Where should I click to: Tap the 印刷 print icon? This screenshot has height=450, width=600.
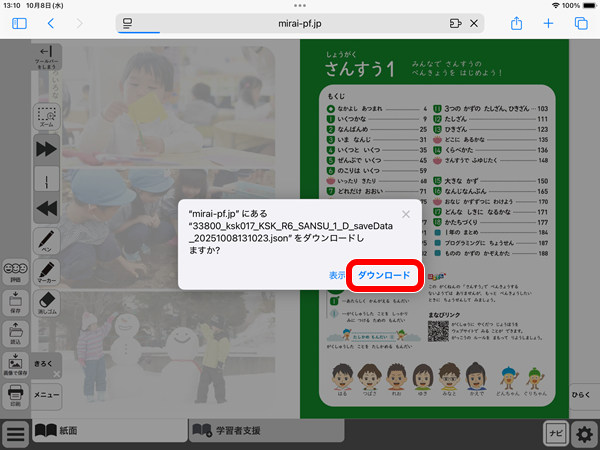(15, 396)
